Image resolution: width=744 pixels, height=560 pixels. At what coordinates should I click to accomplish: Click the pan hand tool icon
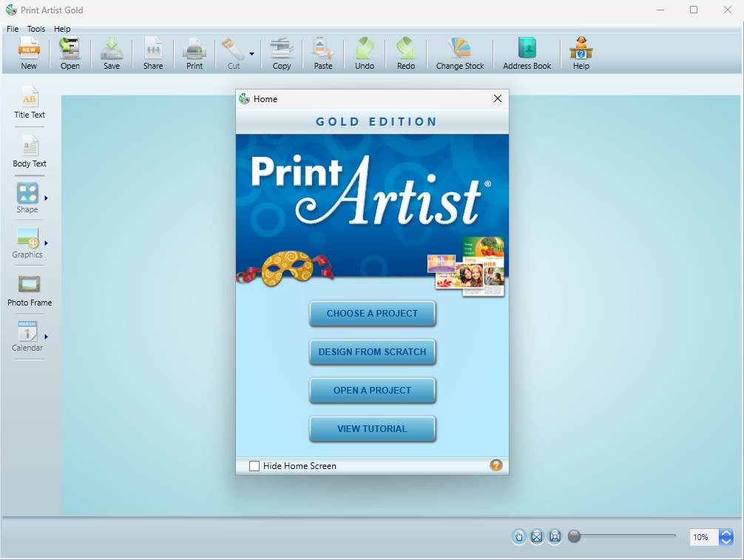519,537
